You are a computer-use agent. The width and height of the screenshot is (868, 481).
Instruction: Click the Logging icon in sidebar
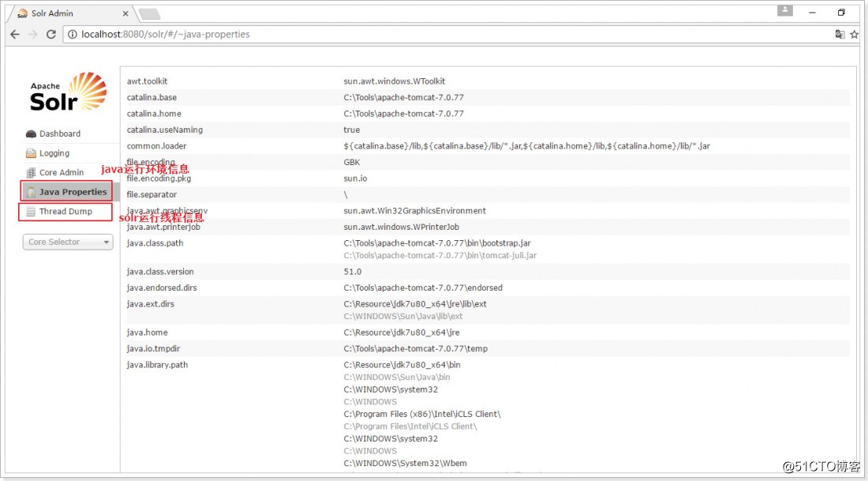pyautogui.click(x=31, y=153)
